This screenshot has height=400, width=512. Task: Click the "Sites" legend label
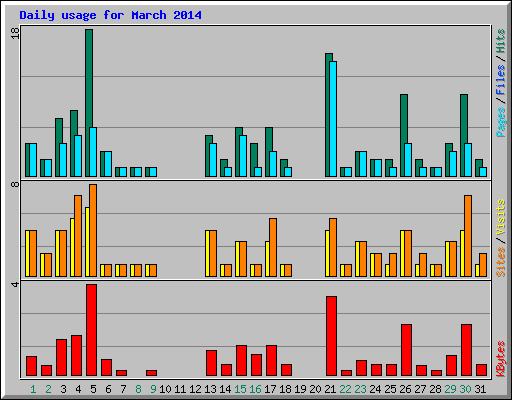pyautogui.click(x=500, y=262)
